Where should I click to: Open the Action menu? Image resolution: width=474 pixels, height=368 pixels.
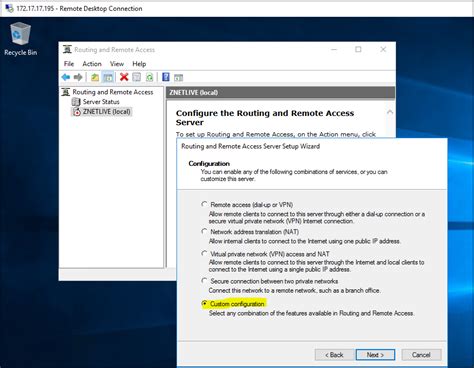pos(92,64)
